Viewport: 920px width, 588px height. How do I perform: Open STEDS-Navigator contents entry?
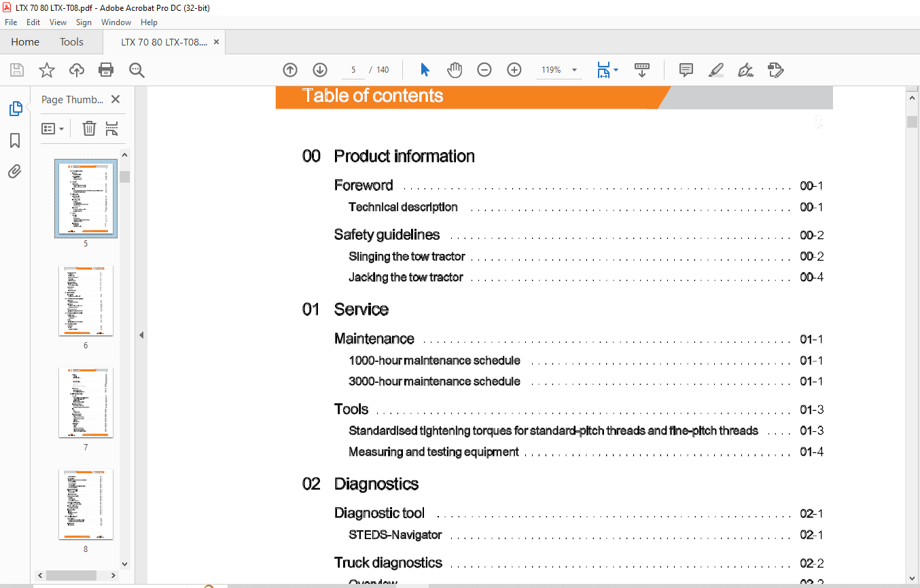[395, 535]
